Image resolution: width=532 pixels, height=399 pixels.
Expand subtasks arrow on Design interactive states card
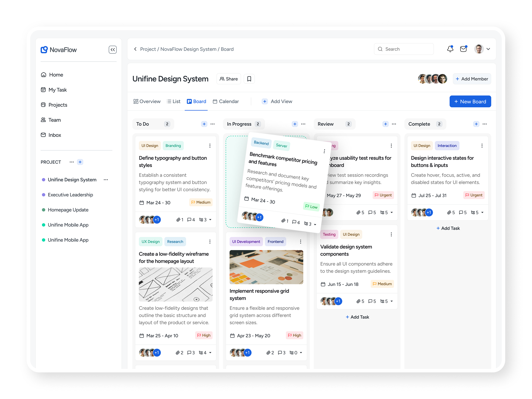(x=482, y=213)
